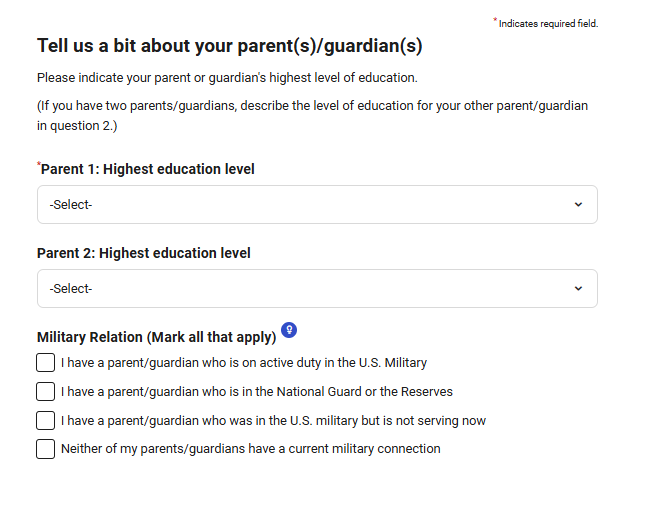Image resolution: width=650 pixels, height=510 pixels.
Task: Check the active duty U.S. Military checkbox
Action: coord(46,363)
